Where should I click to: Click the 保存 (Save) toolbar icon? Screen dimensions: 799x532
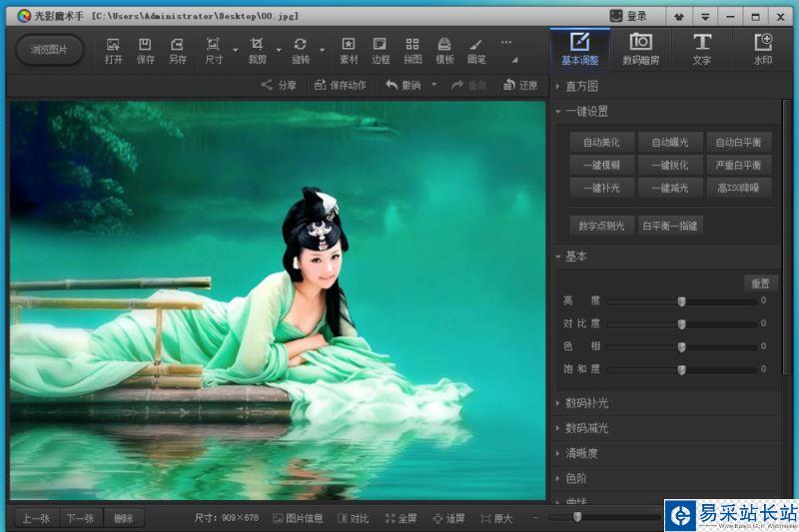tap(145, 51)
